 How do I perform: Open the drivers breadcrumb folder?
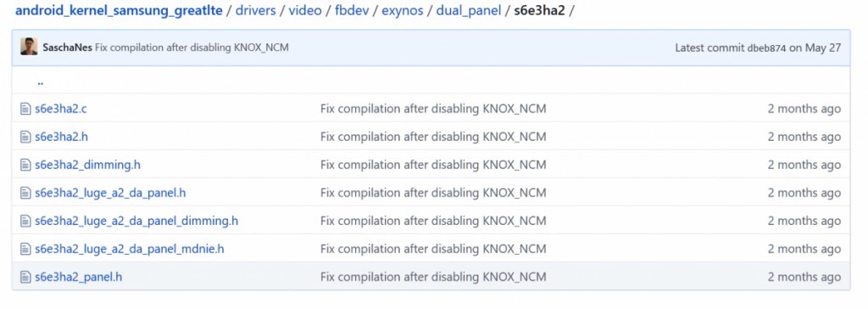coord(256,11)
